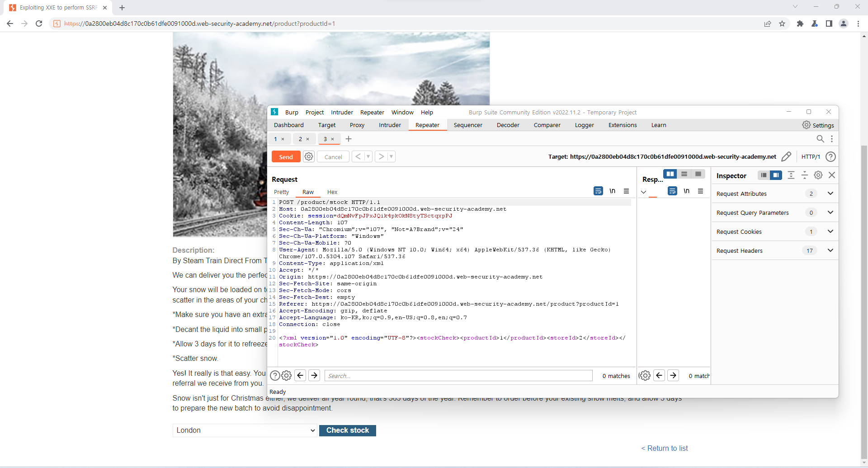The height and width of the screenshot is (468, 868).
Task: Open Chrome tab search chevron
Action: [795, 7]
